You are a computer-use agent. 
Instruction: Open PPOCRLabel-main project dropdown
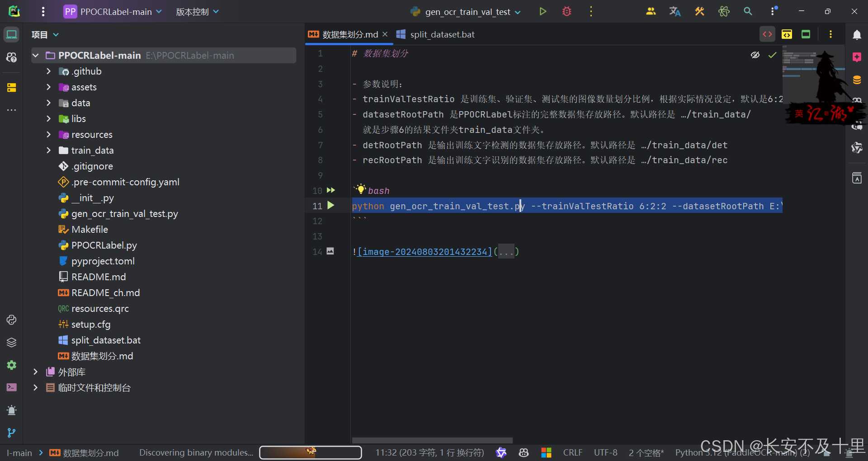pyautogui.click(x=113, y=12)
